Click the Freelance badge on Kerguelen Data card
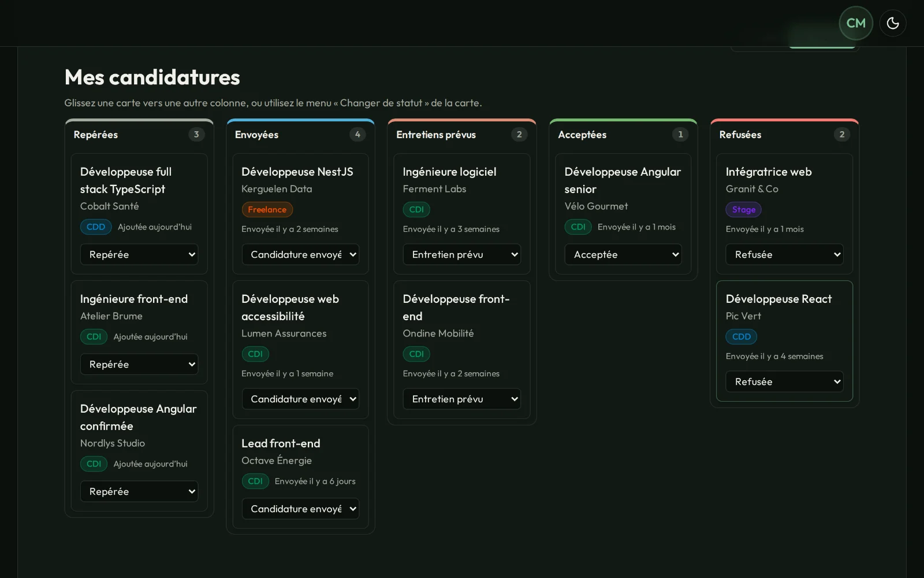 click(x=267, y=209)
